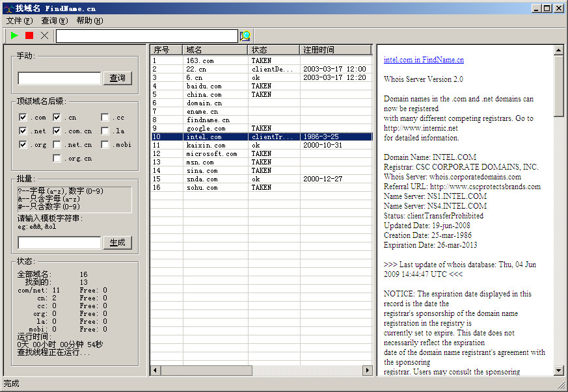Click the table's horizontal scrollbar thumb

click(206, 371)
